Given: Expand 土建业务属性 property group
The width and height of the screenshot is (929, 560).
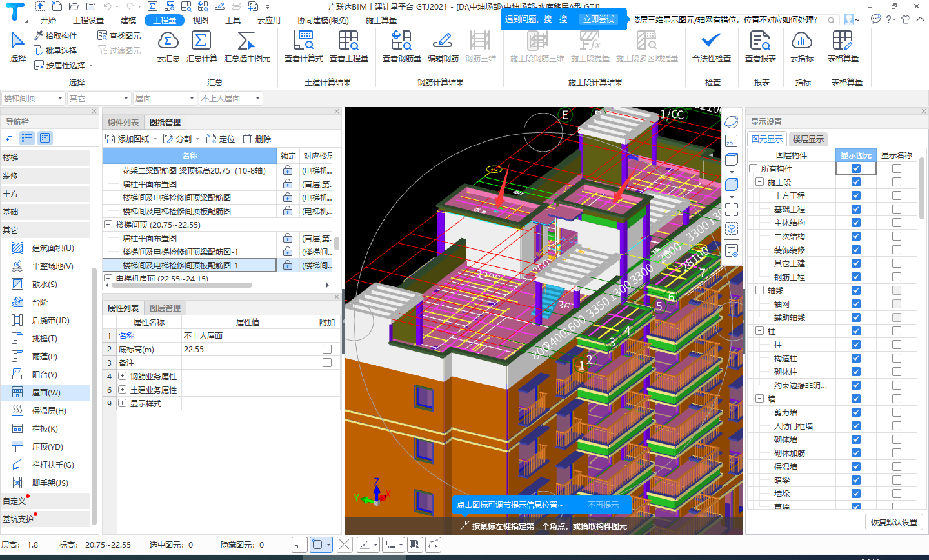Looking at the screenshot, I should tap(122, 390).
